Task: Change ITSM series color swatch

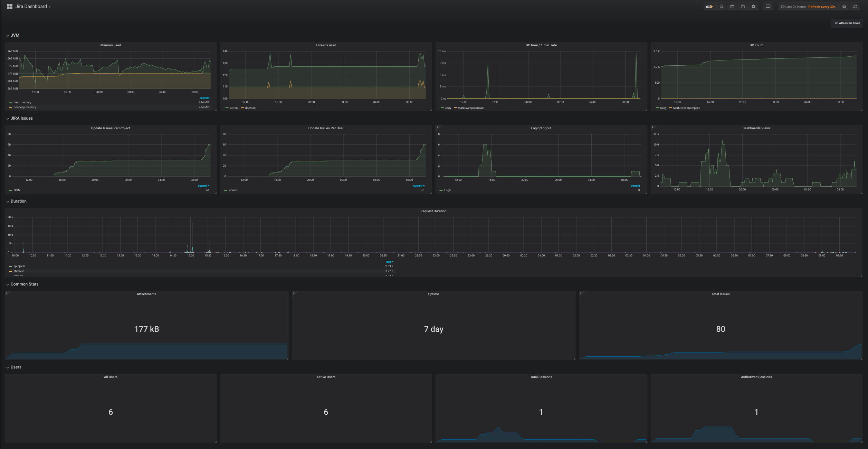Action: [x=10, y=190]
